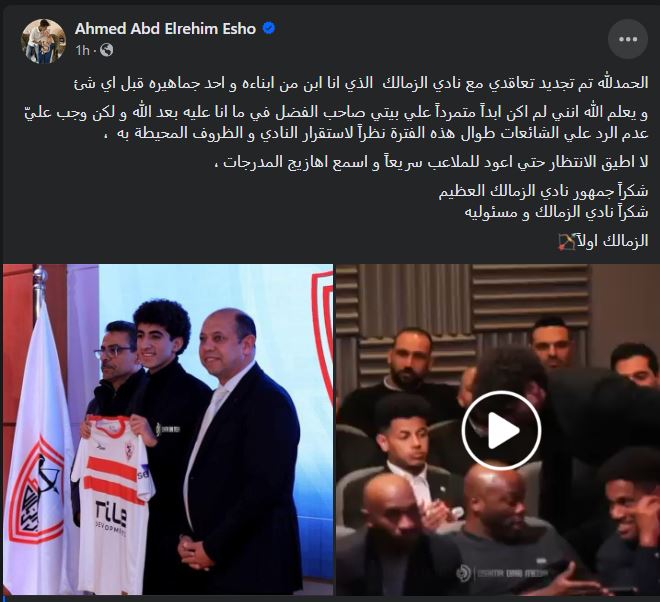Viewport: 660px width, 602px height.
Task: Click the text الزمالك اولاً
Action: tap(613, 242)
